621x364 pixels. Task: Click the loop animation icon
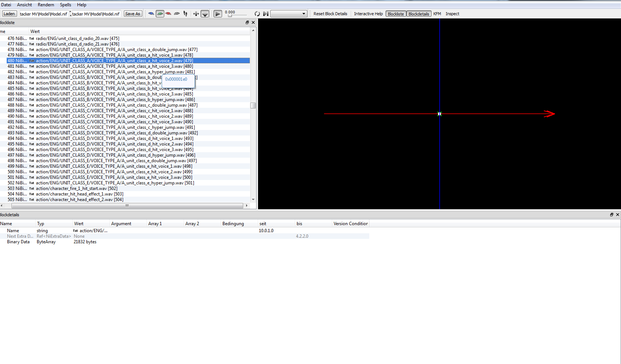(257, 14)
